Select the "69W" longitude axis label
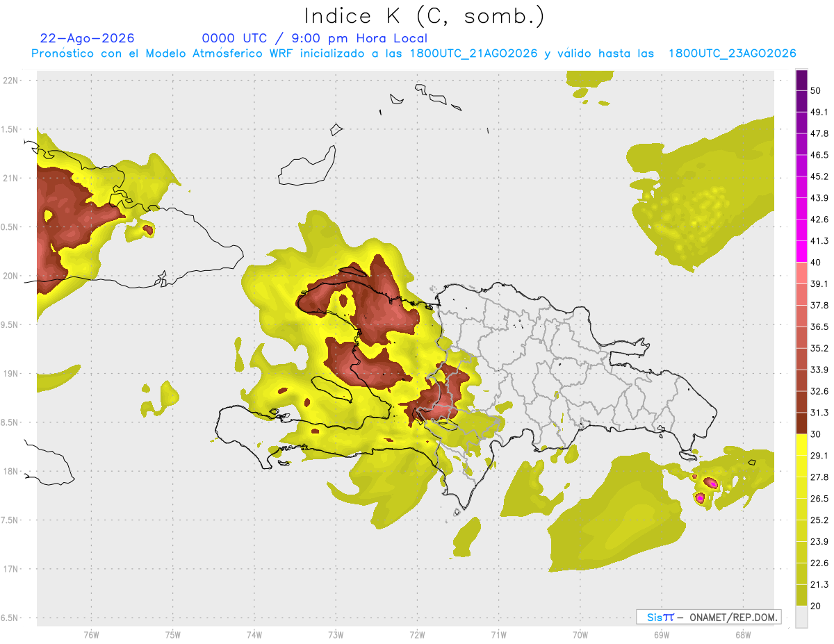The height and width of the screenshot is (644, 834). click(x=661, y=634)
